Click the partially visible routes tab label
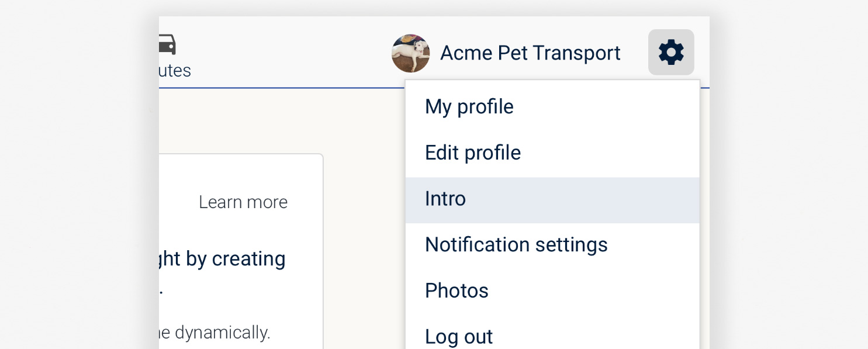 pyautogui.click(x=175, y=71)
